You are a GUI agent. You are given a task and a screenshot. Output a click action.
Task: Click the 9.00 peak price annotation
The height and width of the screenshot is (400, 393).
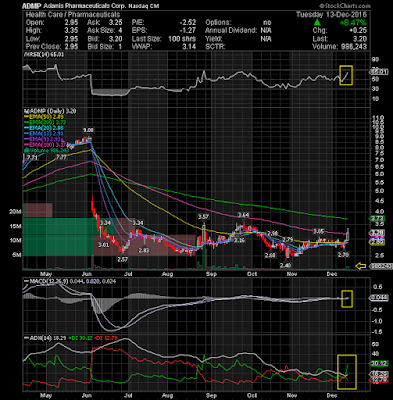88,130
